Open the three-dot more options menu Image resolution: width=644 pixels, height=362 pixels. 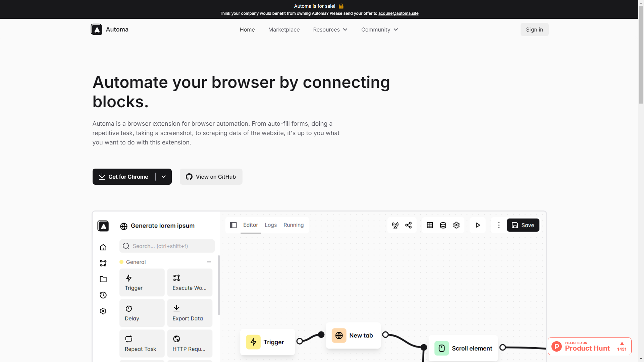coord(499,225)
